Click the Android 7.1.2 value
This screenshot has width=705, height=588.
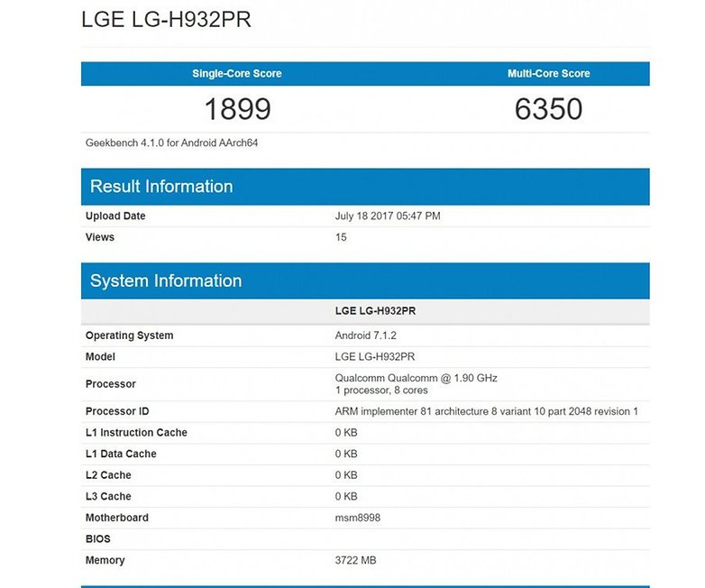click(365, 335)
